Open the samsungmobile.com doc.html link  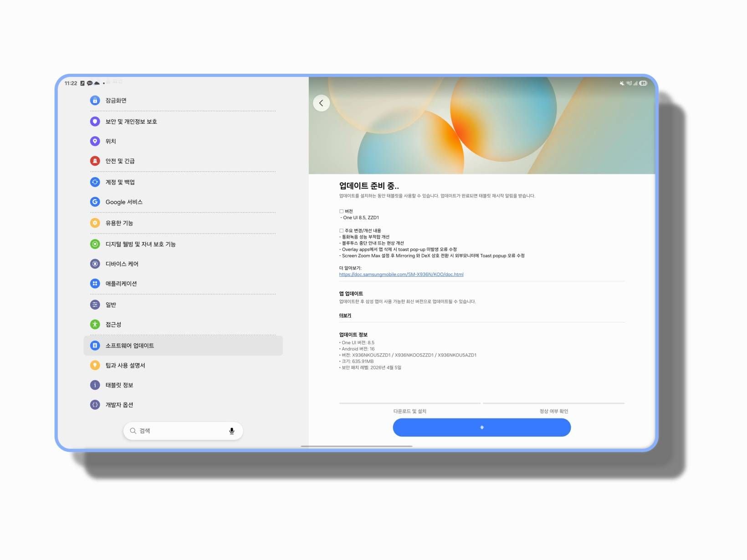point(401,274)
